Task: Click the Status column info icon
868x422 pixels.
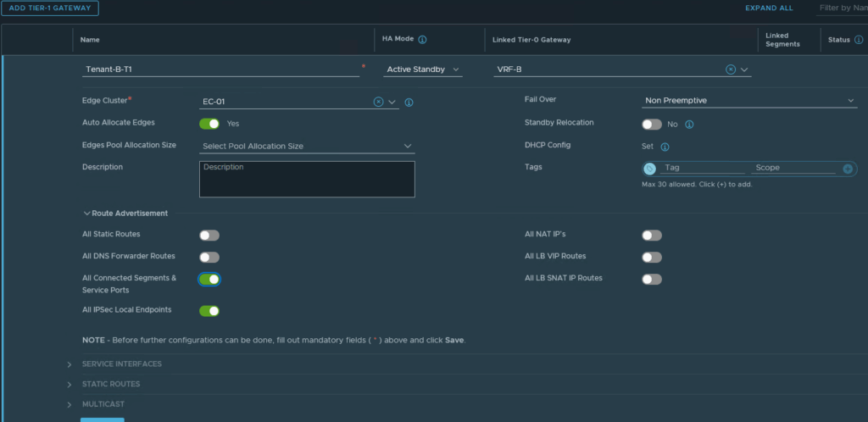Action: click(x=859, y=40)
